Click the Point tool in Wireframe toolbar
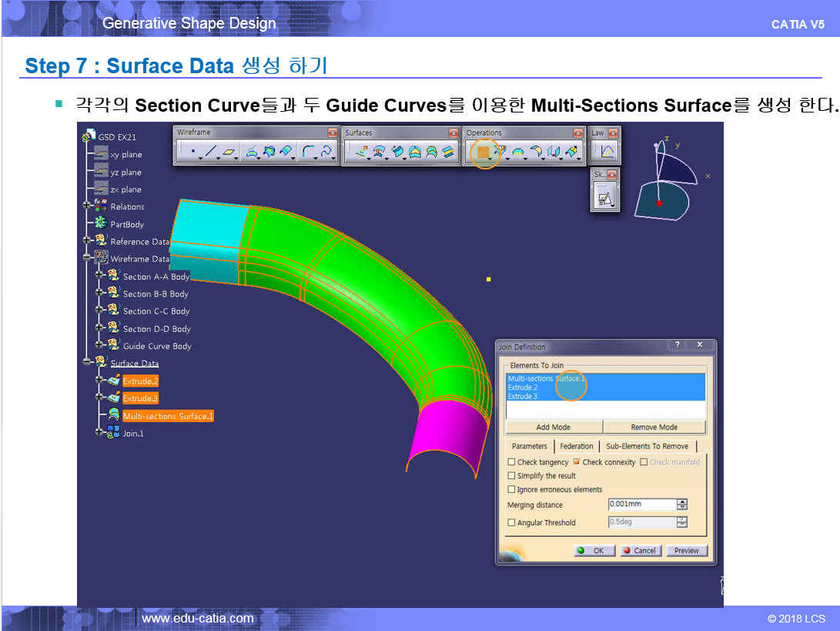The height and width of the screenshot is (631, 840). pyautogui.click(x=192, y=153)
